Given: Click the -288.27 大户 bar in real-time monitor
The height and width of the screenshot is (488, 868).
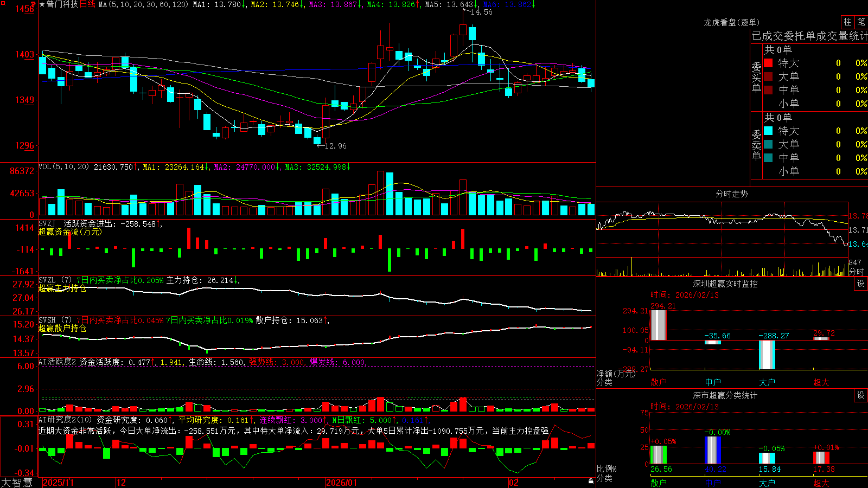Looking at the screenshot, I should (767, 355).
